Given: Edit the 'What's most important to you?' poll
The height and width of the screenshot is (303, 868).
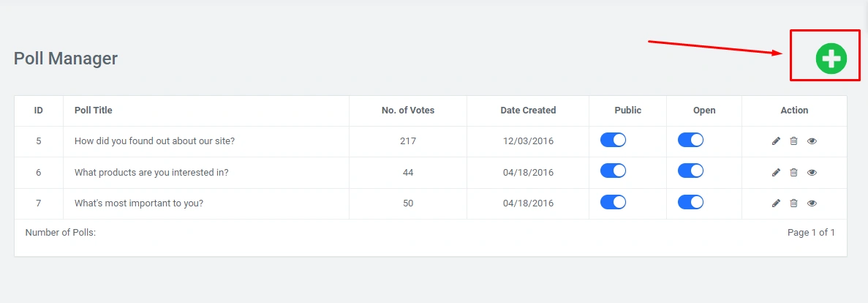Looking at the screenshot, I should 777,203.
